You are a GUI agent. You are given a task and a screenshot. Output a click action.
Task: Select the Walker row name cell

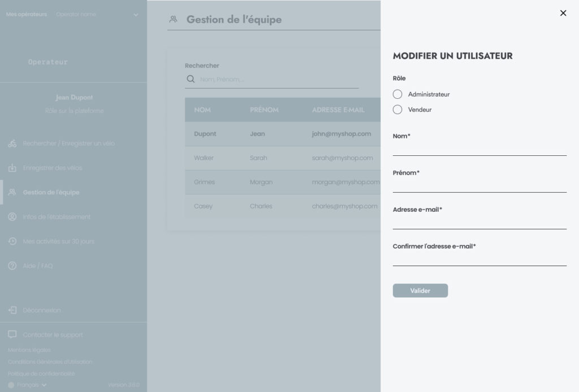204,158
